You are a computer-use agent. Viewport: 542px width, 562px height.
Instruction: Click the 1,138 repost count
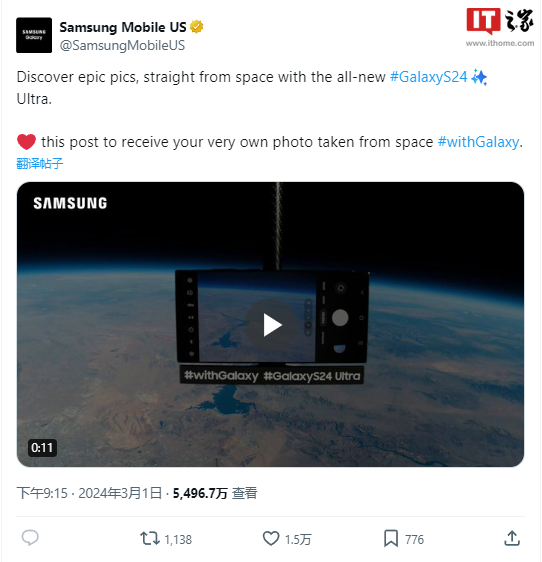pyautogui.click(x=178, y=539)
